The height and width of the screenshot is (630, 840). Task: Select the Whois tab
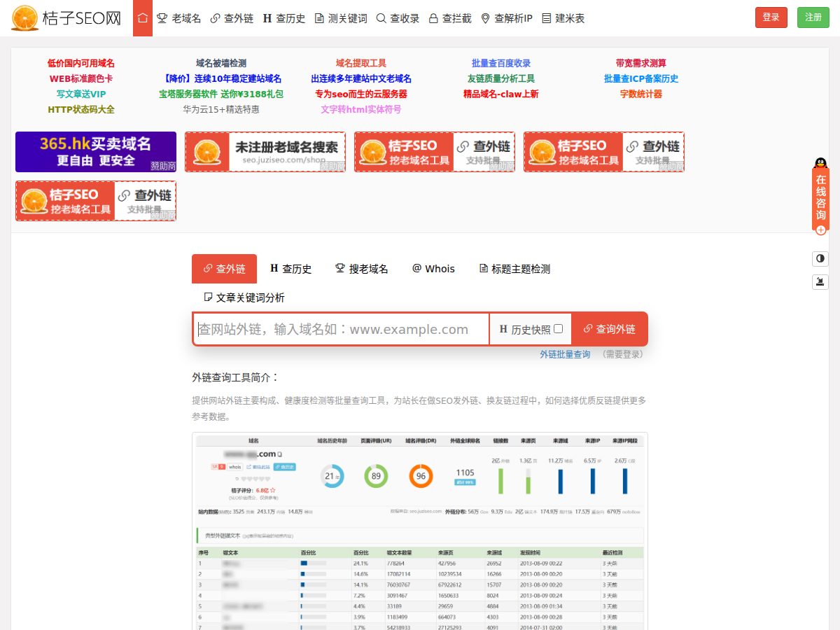pyautogui.click(x=434, y=269)
